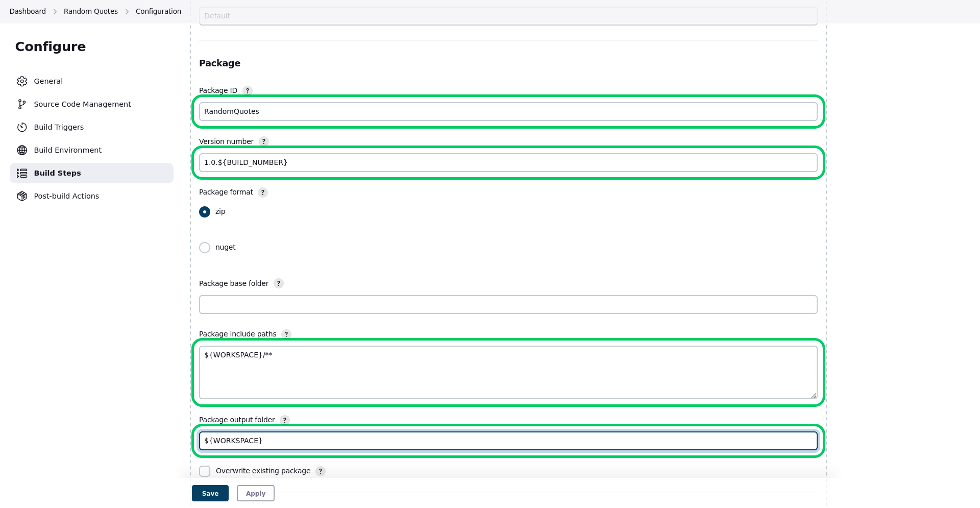This screenshot has width=980, height=508.
Task: Click the Configure page heading
Action: pyautogui.click(x=51, y=46)
